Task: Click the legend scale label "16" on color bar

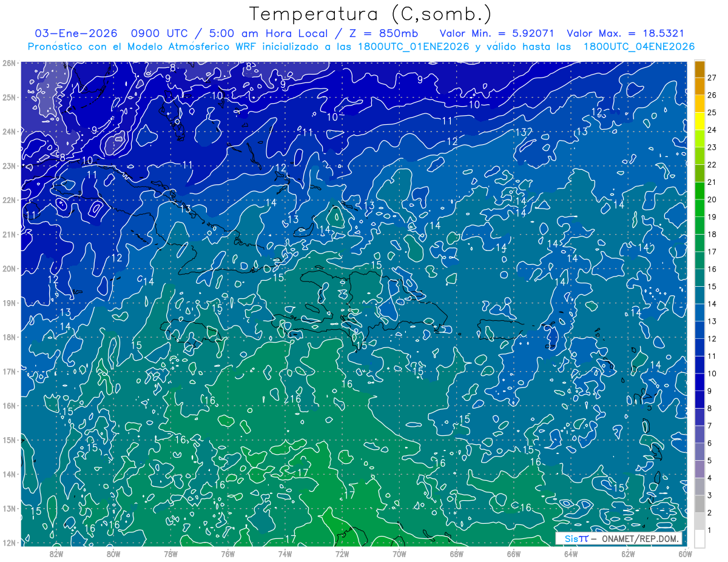Action: [712, 269]
